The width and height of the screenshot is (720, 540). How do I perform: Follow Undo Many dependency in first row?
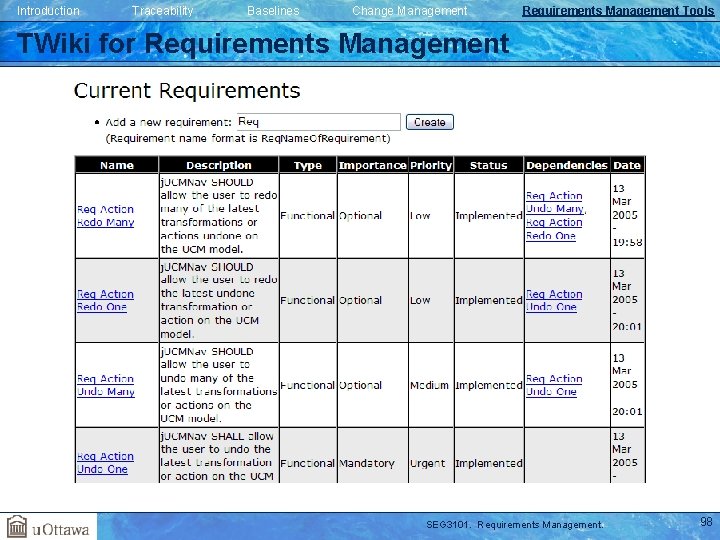(555, 202)
